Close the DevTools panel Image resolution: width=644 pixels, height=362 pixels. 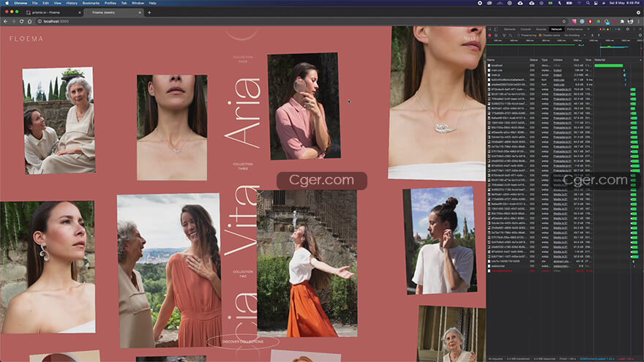coord(640,29)
